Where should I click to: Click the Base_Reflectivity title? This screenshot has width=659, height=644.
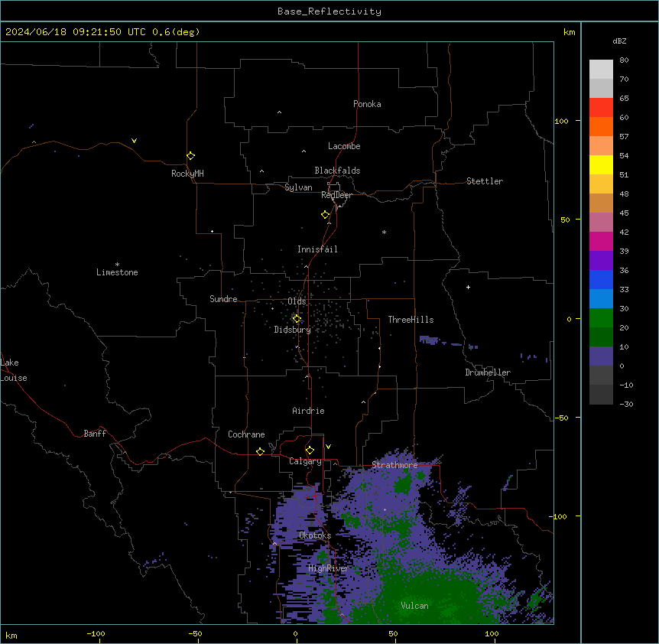329,11
